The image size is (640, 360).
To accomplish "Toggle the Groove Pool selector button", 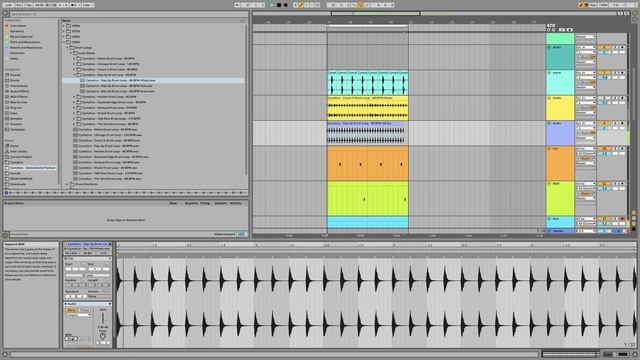I will [x=5, y=235].
